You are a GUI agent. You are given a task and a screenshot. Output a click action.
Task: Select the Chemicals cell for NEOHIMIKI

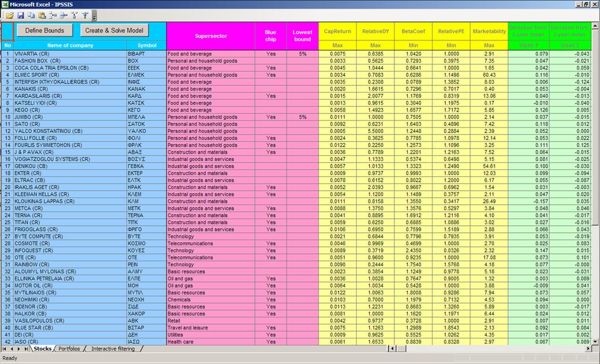(211, 300)
